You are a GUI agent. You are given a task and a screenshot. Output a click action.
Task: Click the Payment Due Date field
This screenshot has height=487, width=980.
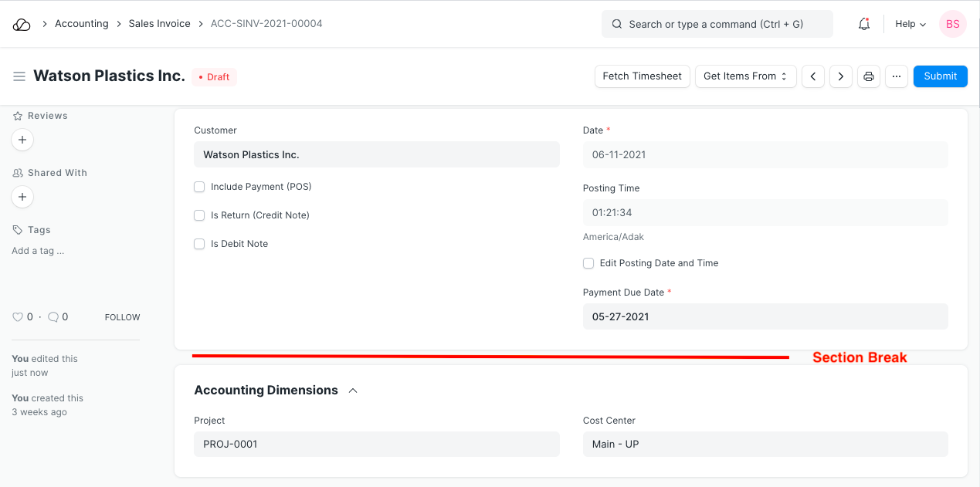tap(765, 316)
